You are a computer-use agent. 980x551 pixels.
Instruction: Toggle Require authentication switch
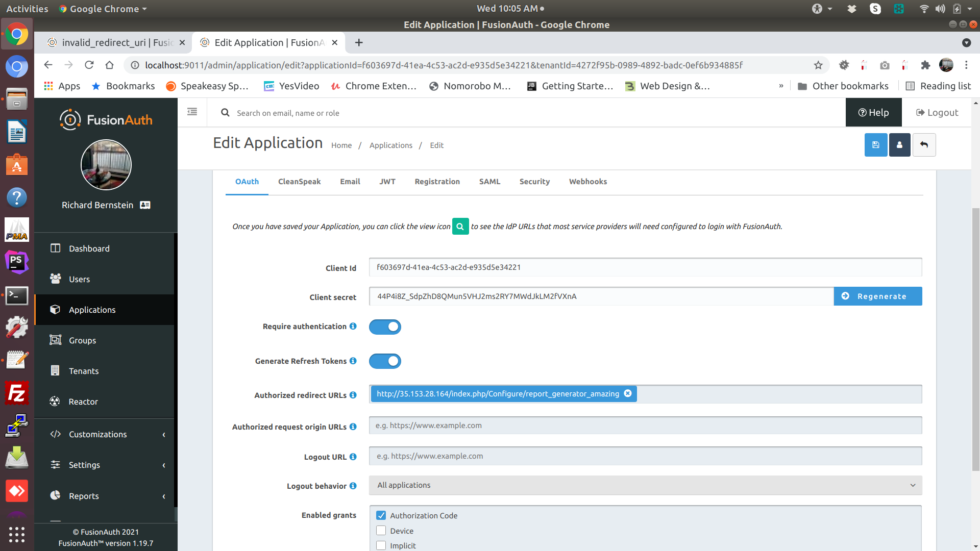385,327
